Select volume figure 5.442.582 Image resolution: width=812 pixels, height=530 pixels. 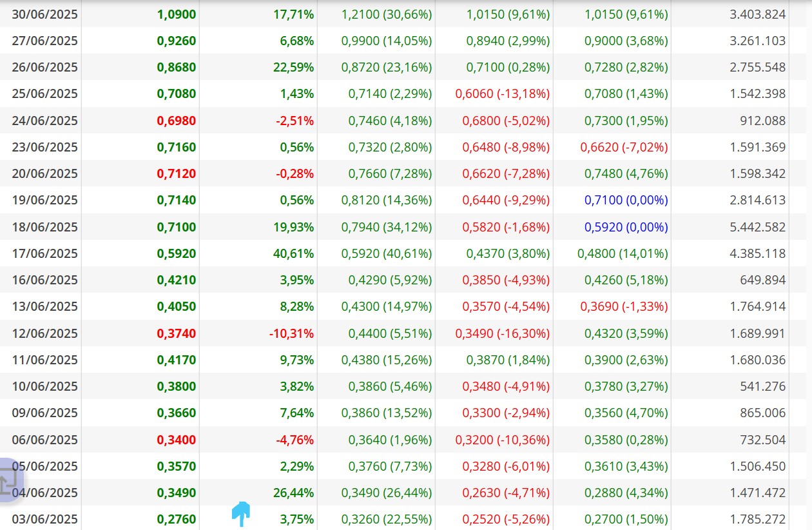tap(758, 227)
